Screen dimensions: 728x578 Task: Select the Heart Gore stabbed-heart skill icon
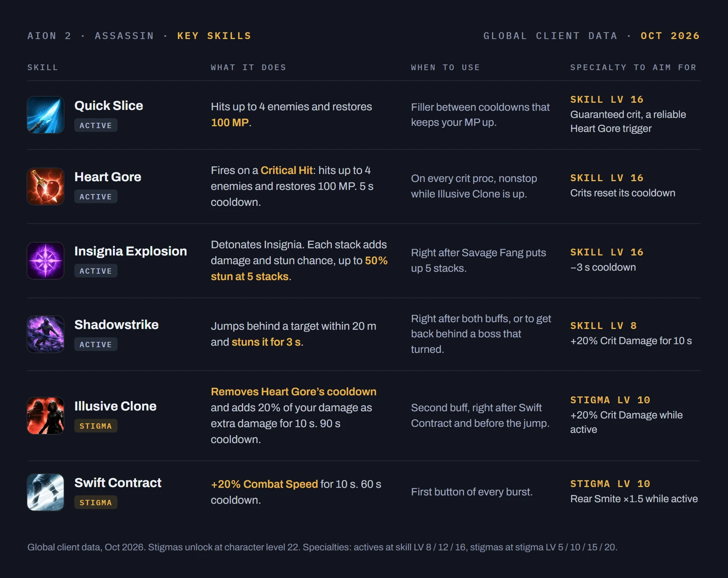pyautogui.click(x=45, y=186)
